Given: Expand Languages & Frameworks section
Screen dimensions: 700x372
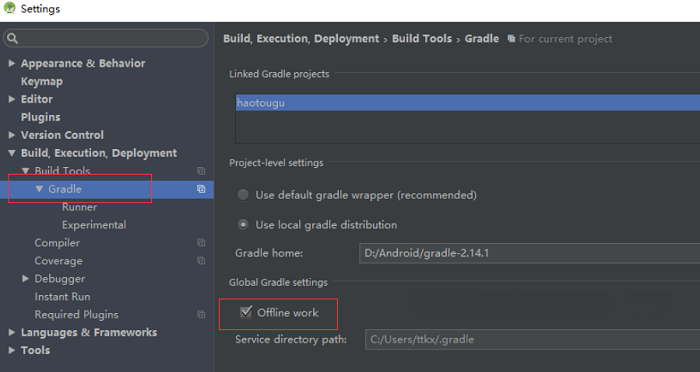Looking at the screenshot, I should click(x=12, y=332).
